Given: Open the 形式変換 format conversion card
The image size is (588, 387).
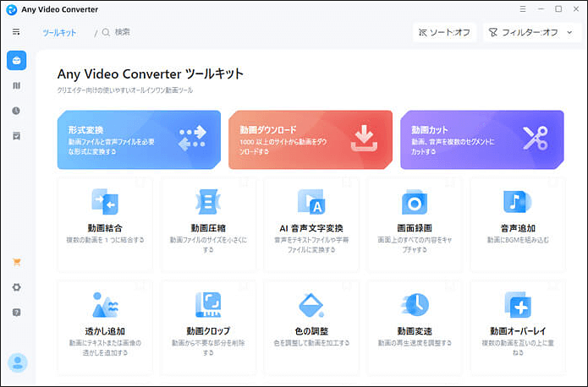Looking at the screenshot, I should pos(139,139).
